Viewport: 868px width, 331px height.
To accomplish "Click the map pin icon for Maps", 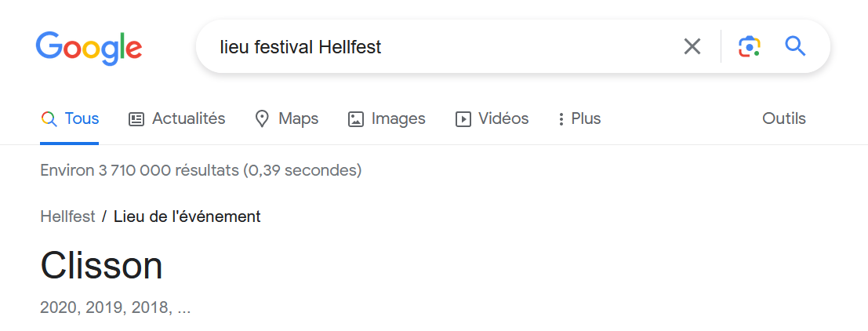I will point(262,119).
